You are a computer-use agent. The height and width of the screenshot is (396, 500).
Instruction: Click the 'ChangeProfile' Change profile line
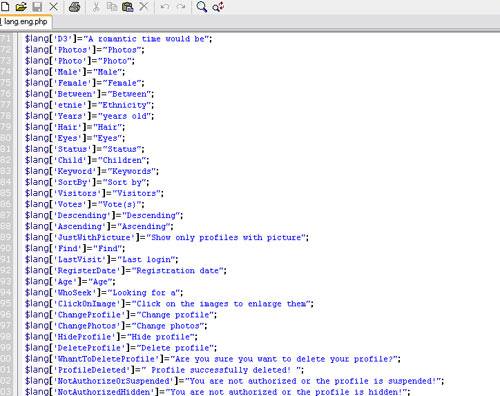121,314
